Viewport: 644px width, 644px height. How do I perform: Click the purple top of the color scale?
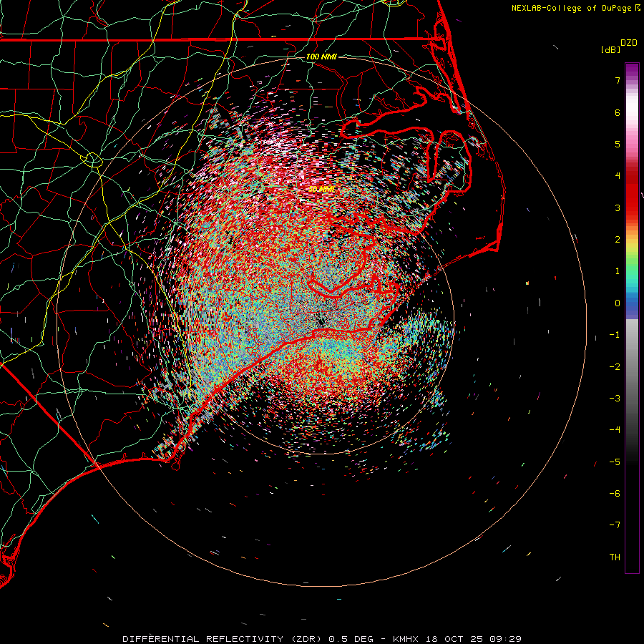(632, 71)
